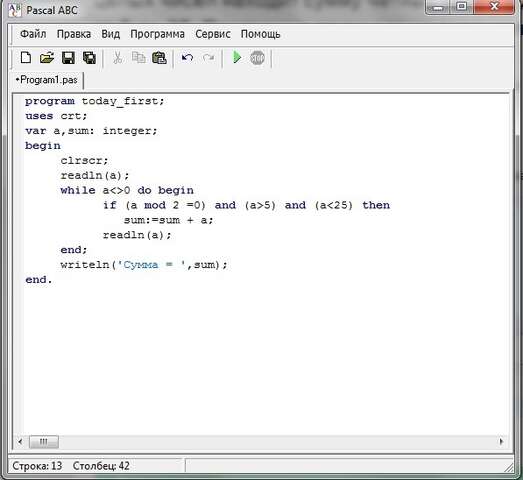Open the Вид menu
The image size is (523, 480).
pyautogui.click(x=110, y=34)
